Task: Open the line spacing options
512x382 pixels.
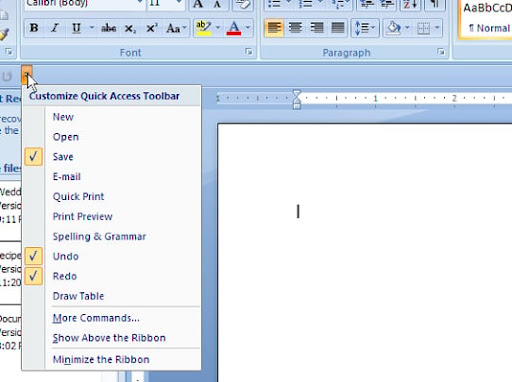Action: [x=365, y=28]
